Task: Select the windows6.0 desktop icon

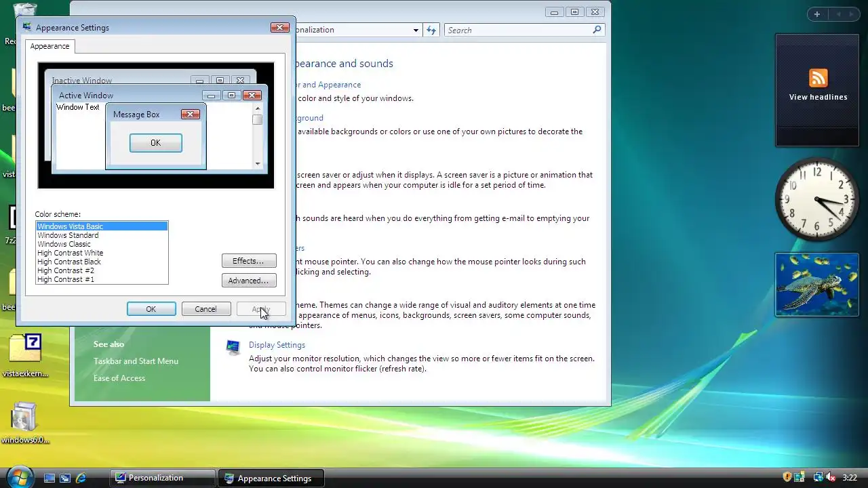Action: [x=25, y=424]
